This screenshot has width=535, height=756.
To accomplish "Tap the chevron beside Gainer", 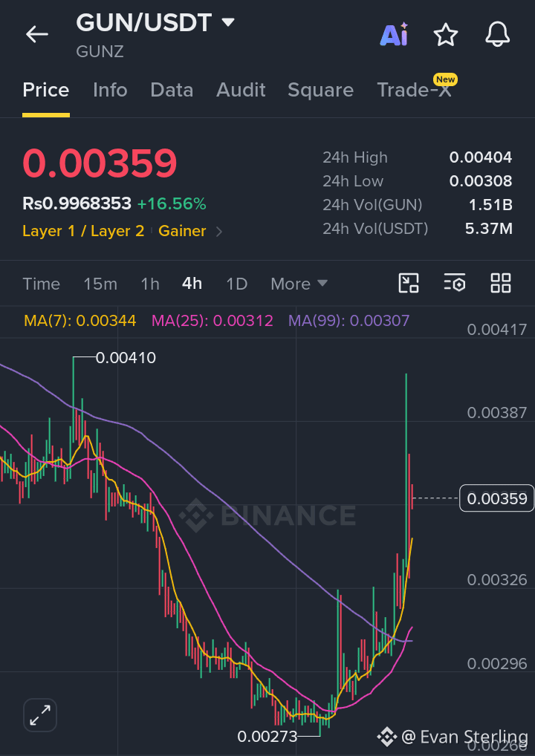I will coord(219,232).
